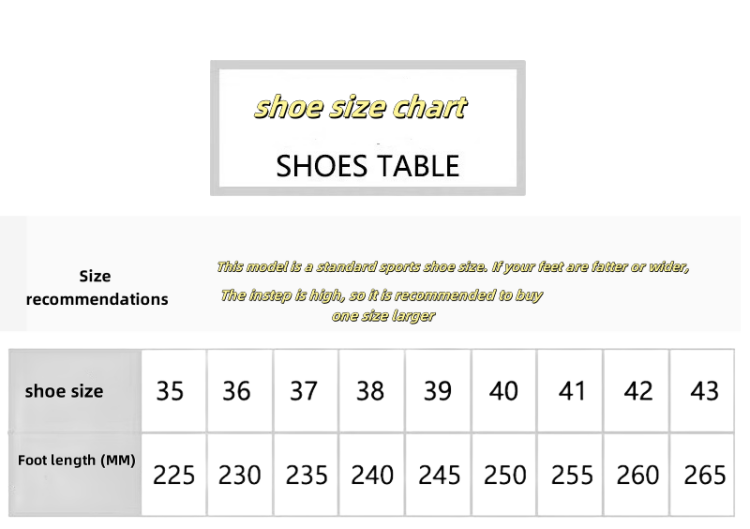Select shoe size 41 cell

click(570, 391)
